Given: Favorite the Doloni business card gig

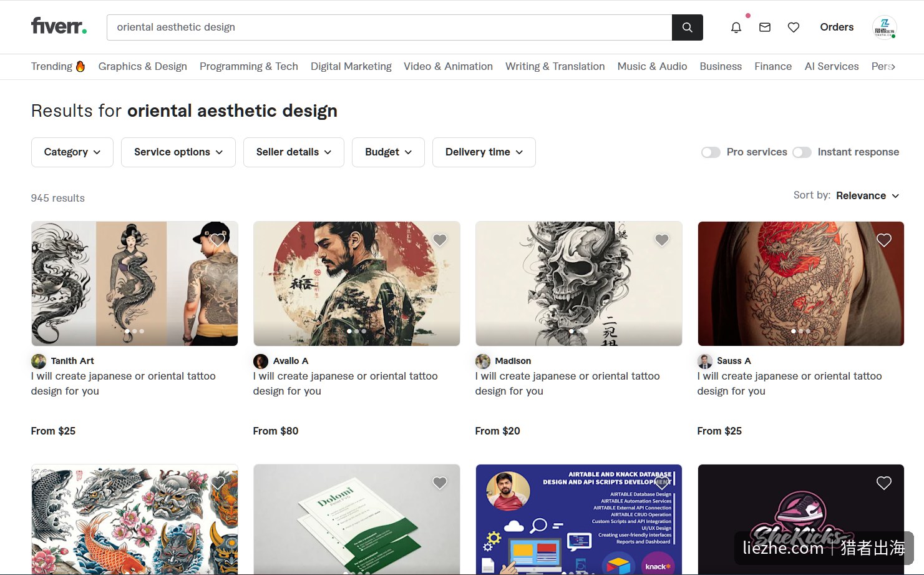Looking at the screenshot, I should click(x=440, y=483).
